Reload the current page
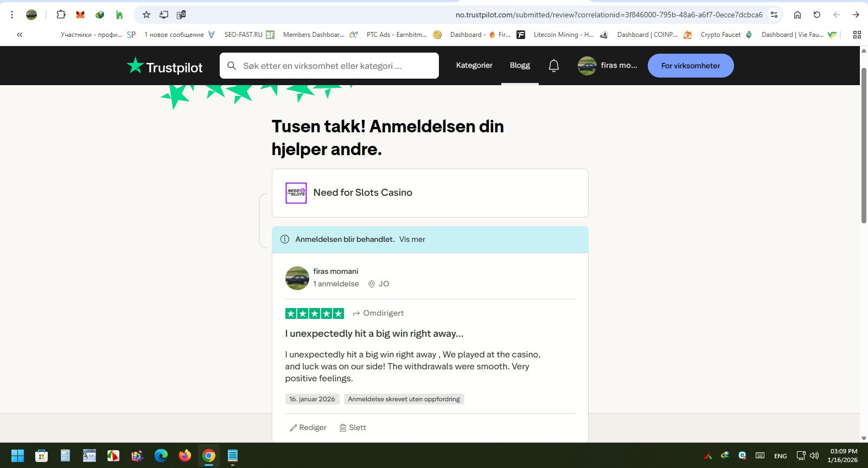Image resolution: width=868 pixels, height=468 pixels. (817, 15)
